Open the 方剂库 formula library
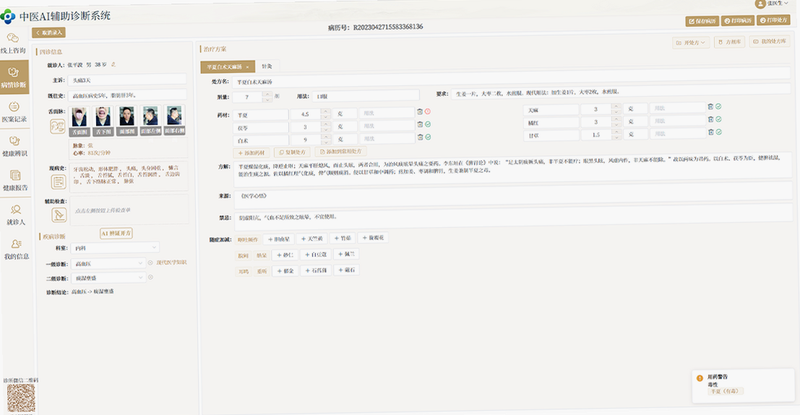Screen dimensions: 800x415 coord(730,42)
